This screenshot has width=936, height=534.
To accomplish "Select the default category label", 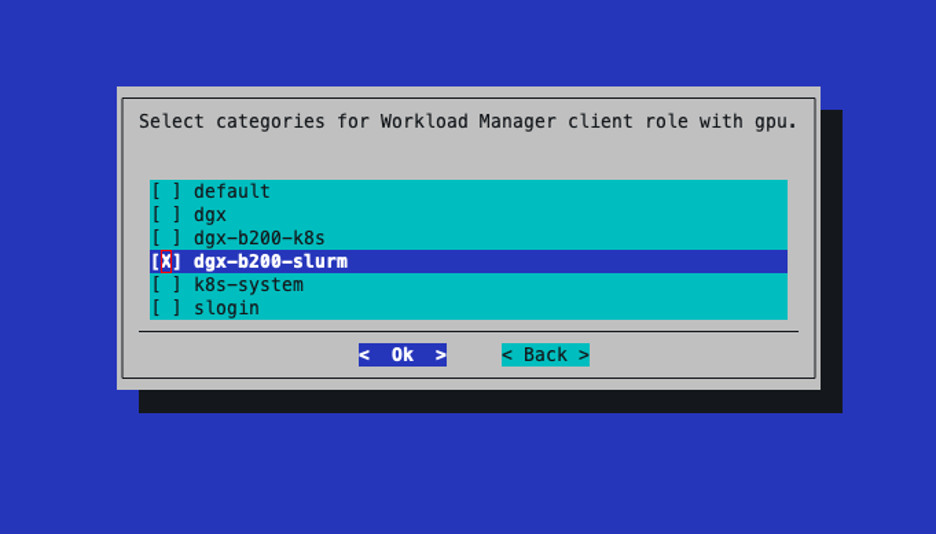I will point(232,191).
